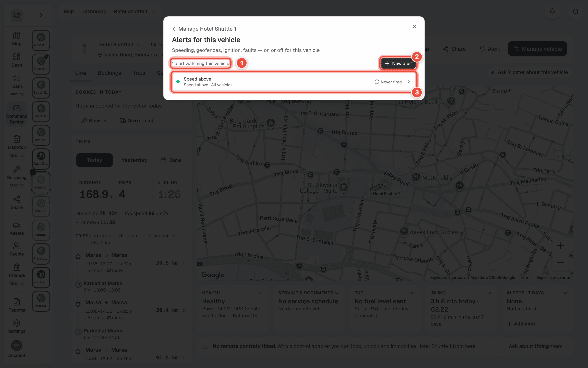The image size is (588, 368).
Task: Pick a Date for trips
Action: tap(171, 160)
